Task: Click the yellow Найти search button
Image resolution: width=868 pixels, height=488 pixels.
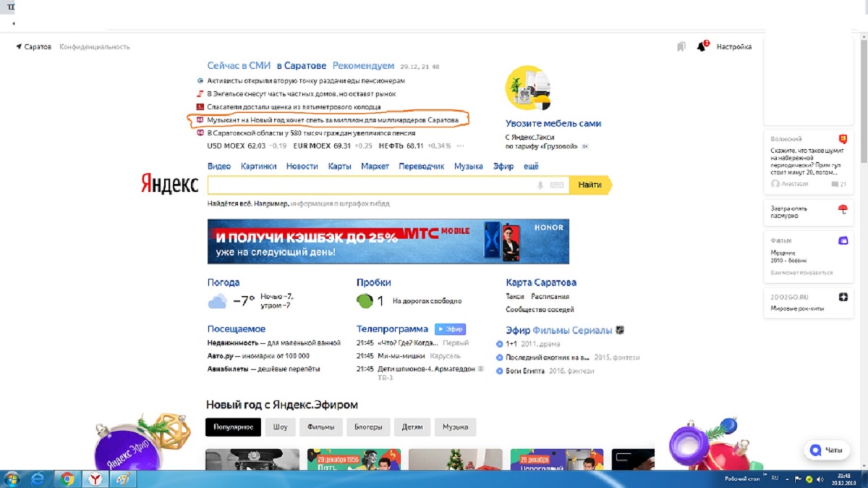Action: (590, 185)
